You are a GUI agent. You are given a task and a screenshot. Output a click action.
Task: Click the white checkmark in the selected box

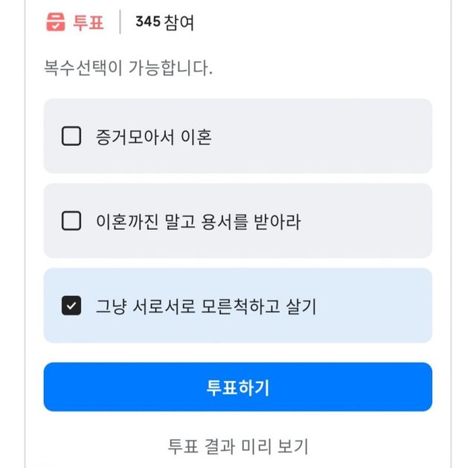[x=71, y=306]
